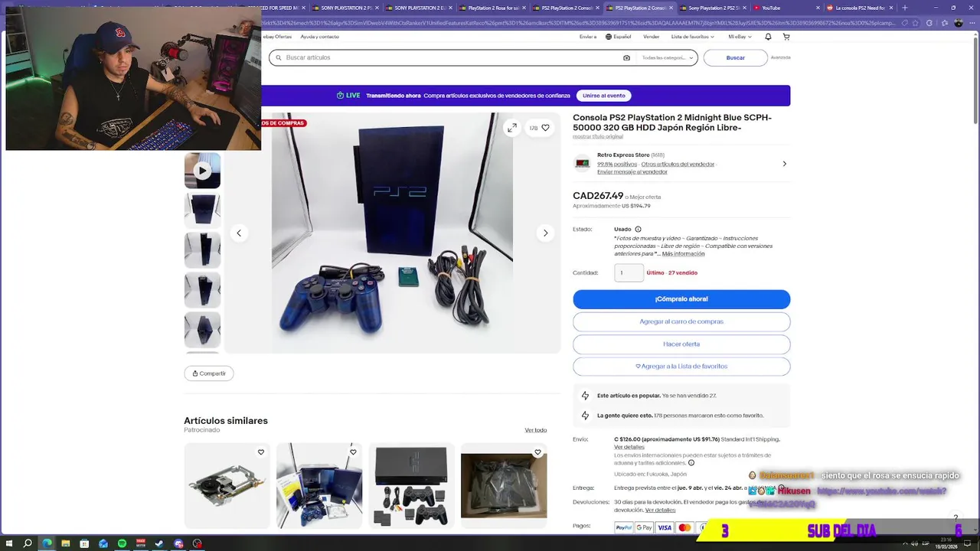
Task: Click the Cantidad quantity field
Action: coord(629,272)
